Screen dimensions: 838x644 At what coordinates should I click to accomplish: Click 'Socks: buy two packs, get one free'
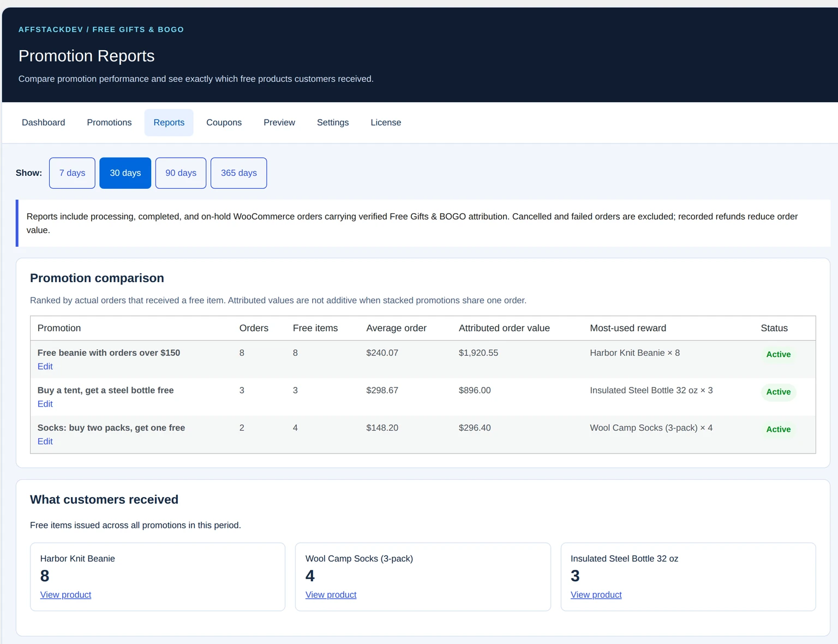pos(111,428)
